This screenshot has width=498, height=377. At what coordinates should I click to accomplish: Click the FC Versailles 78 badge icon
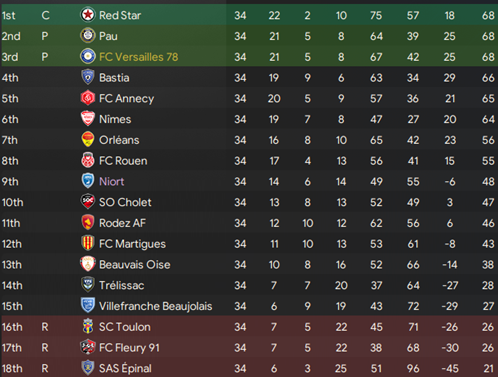[x=88, y=57]
